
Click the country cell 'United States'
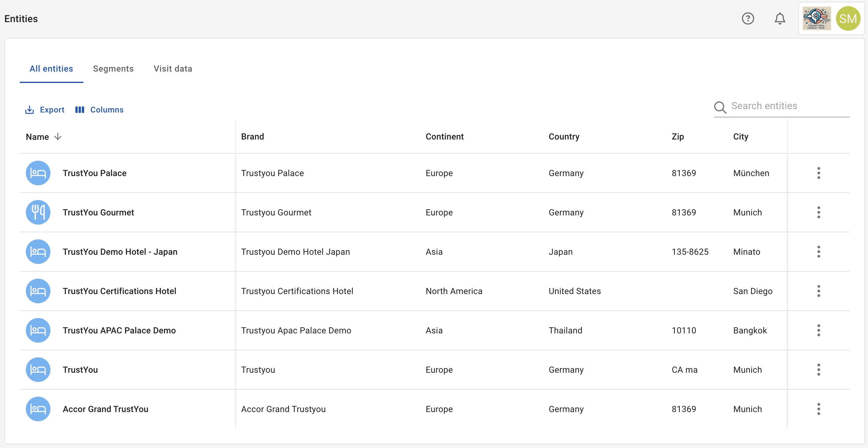575,291
